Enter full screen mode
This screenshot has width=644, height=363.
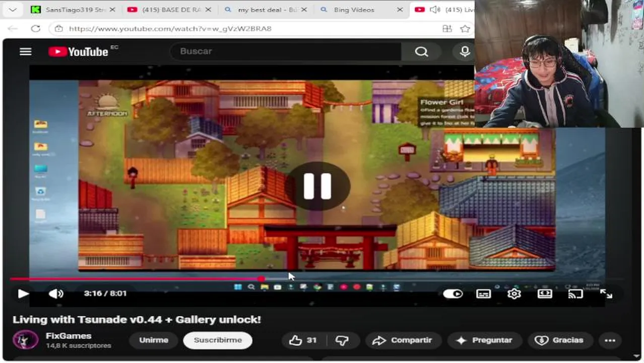click(x=606, y=293)
